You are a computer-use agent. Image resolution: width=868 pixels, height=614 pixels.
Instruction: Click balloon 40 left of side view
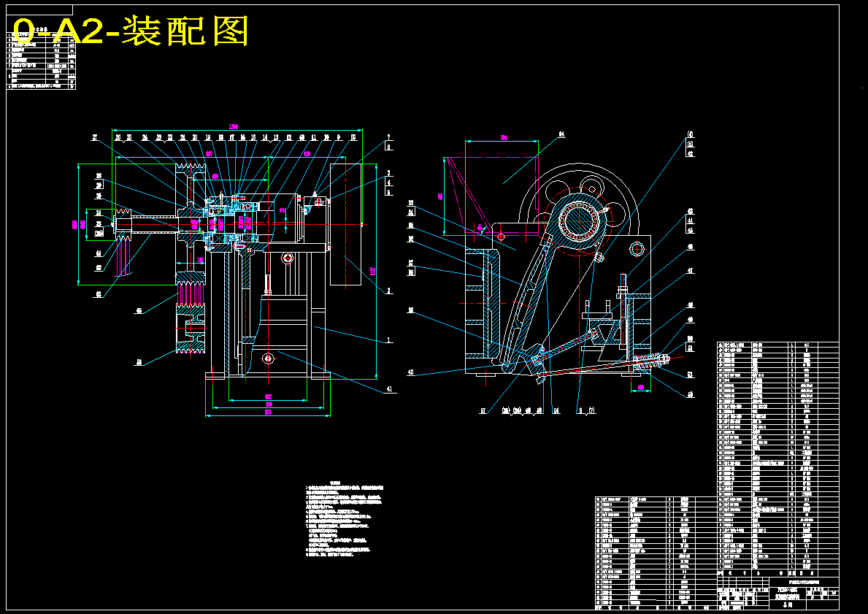411,372
